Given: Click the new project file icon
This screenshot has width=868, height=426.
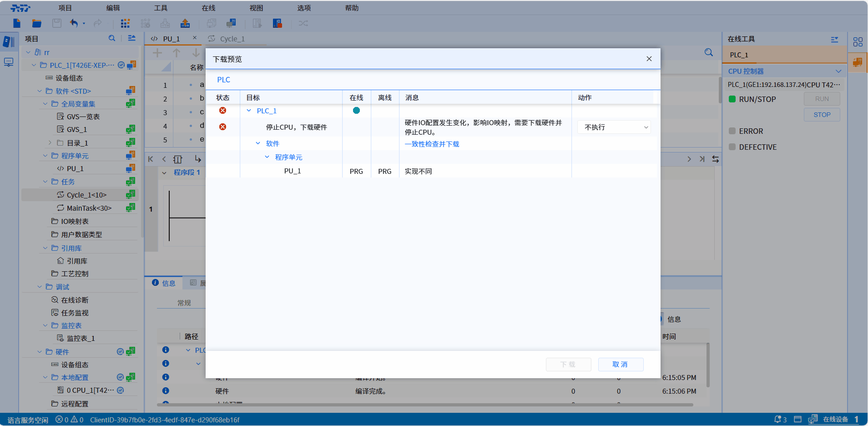Looking at the screenshot, I should (17, 23).
